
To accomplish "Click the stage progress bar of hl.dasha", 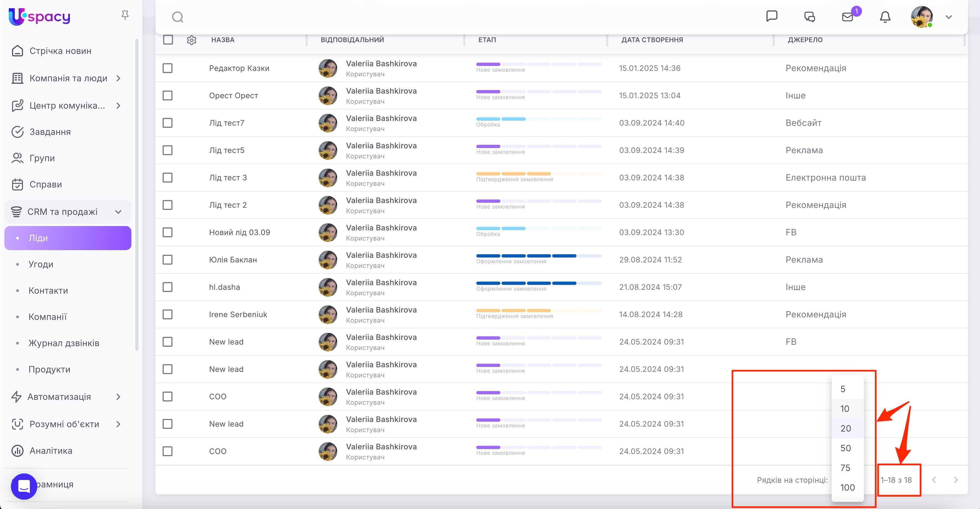I will (539, 283).
